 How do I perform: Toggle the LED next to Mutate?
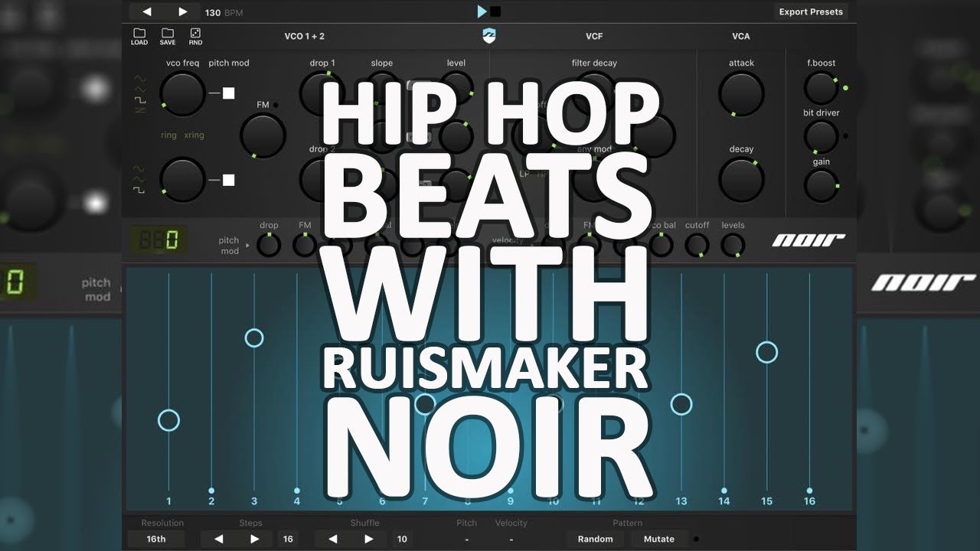click(x=696, y=539)
